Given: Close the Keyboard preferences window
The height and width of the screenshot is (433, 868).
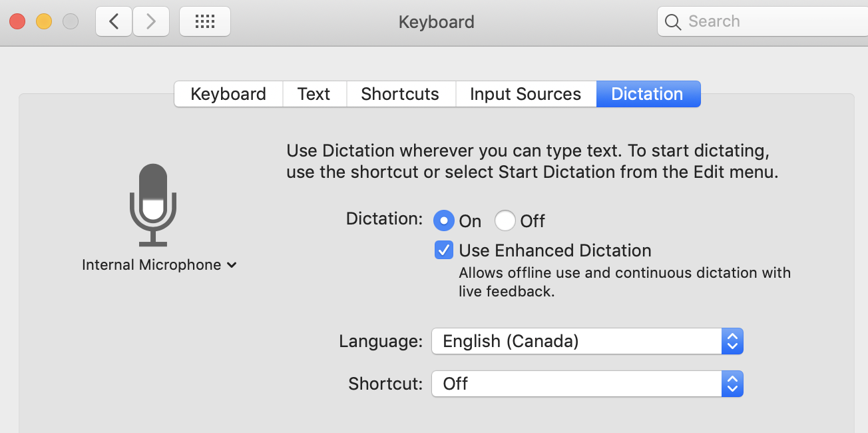Looking at the screenshot, I should click(x=17, y=22).
